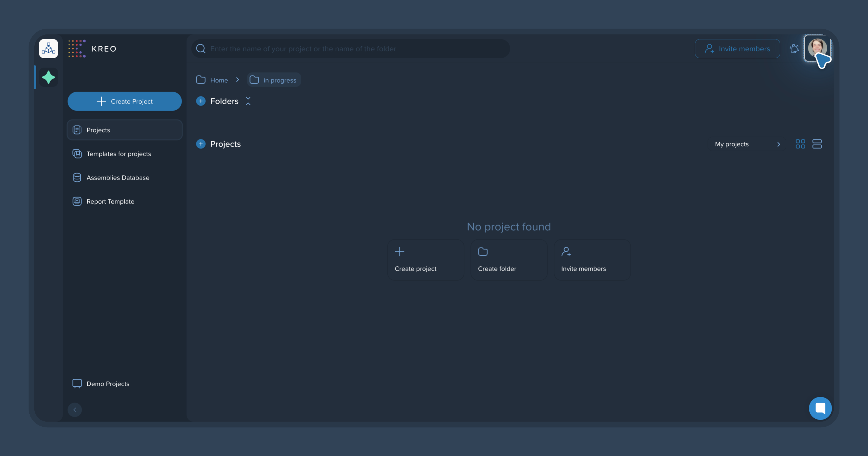Collapse the sidebar with the arrow button

click(75, 410)
